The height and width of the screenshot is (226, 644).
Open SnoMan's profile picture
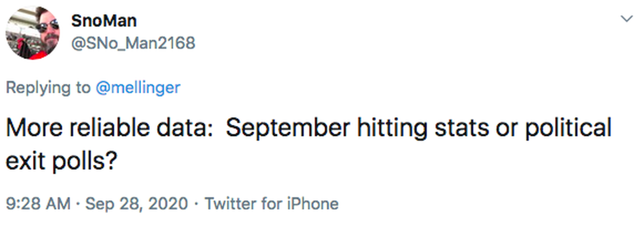click(x=32, y=32)
